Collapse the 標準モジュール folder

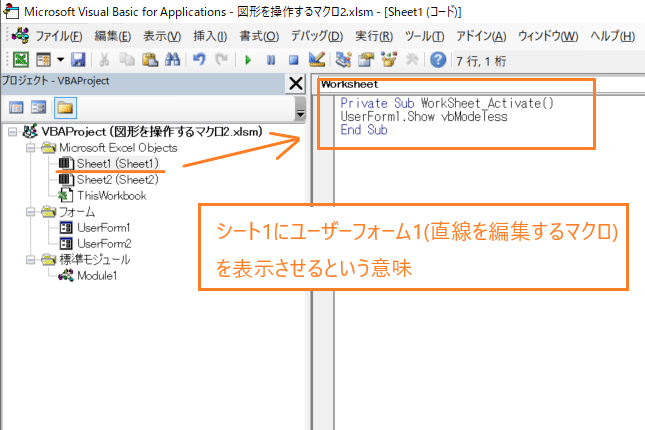coord(30,260)
